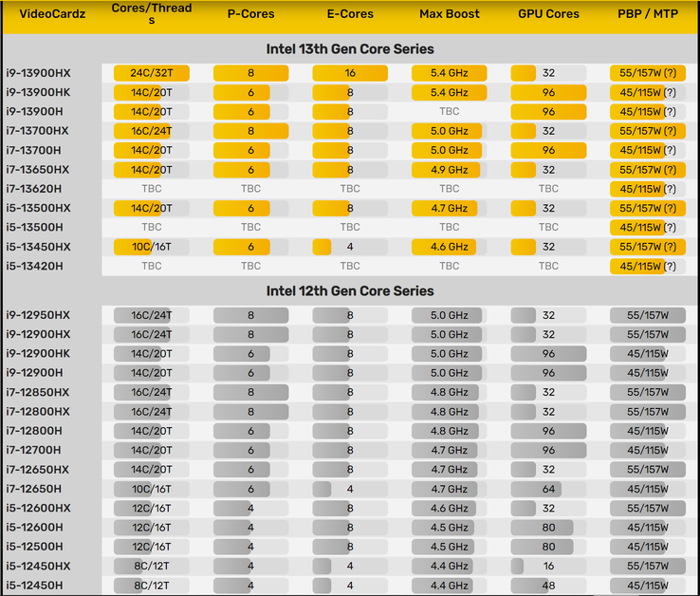The image size is (700, 596).
Task: Click the 45/115W (?) cell for i5-13420H
Action: (648, 267)
